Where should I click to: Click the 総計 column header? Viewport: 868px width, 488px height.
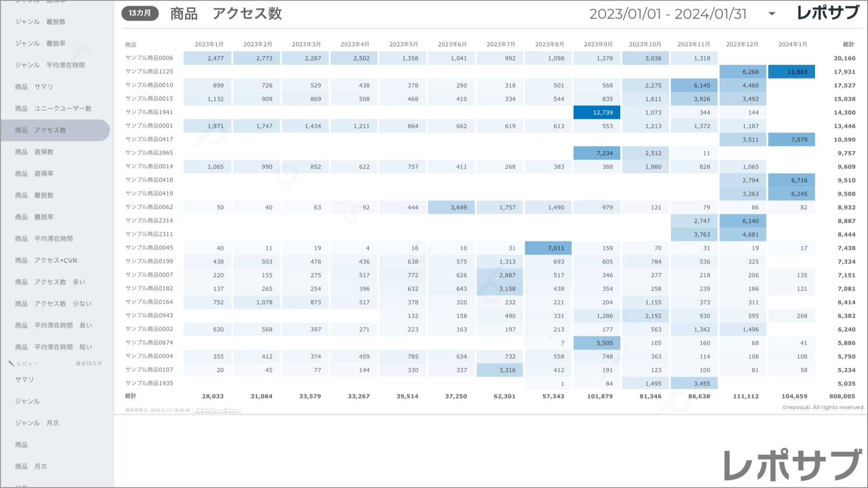[x=849, y=44]
